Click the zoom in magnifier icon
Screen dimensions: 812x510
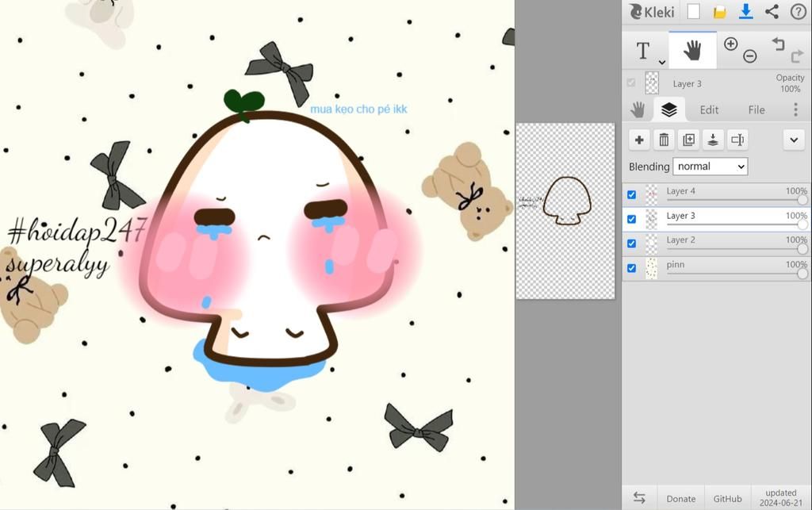click(730, 44)
